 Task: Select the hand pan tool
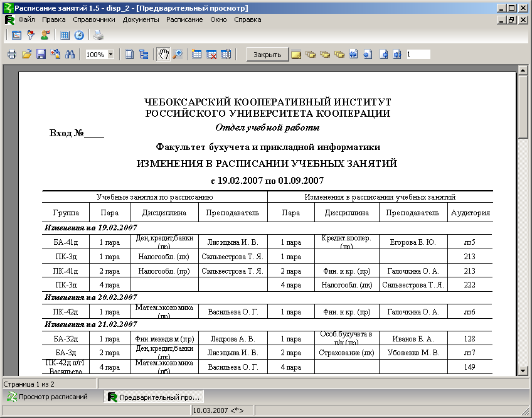click(x=163, y=55)
